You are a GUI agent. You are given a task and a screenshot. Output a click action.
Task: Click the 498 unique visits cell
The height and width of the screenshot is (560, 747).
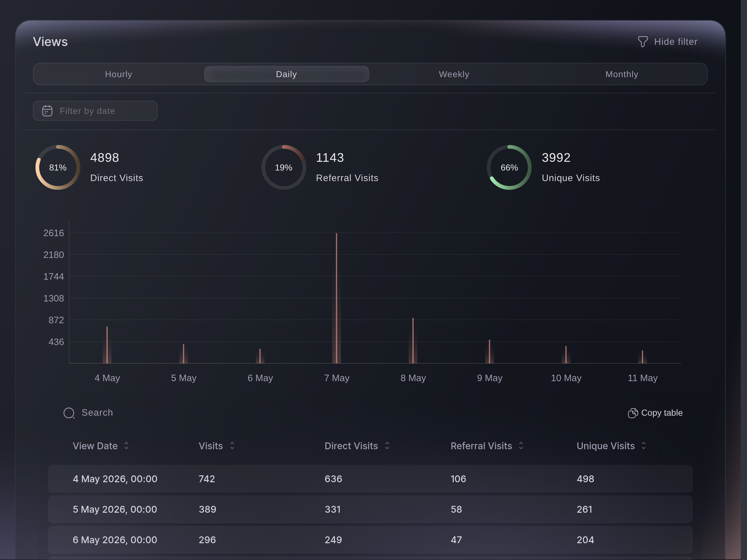pyautogui.click(x=585, y=479)
